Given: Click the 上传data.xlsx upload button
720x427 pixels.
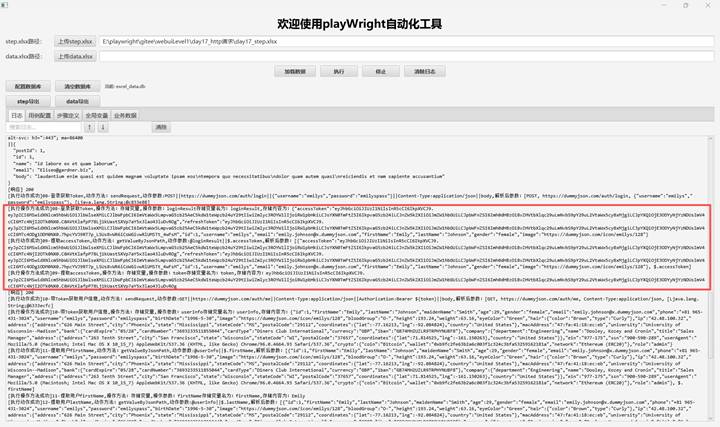Looking at the screenshot, I should [x=75, y=56].
